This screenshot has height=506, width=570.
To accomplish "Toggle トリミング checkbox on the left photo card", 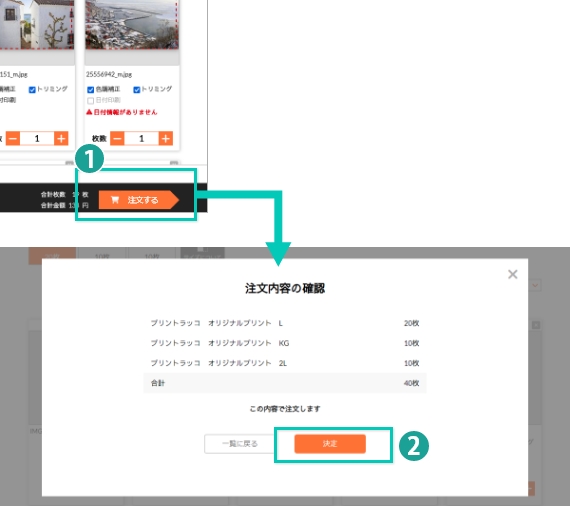I will (32, 89).
